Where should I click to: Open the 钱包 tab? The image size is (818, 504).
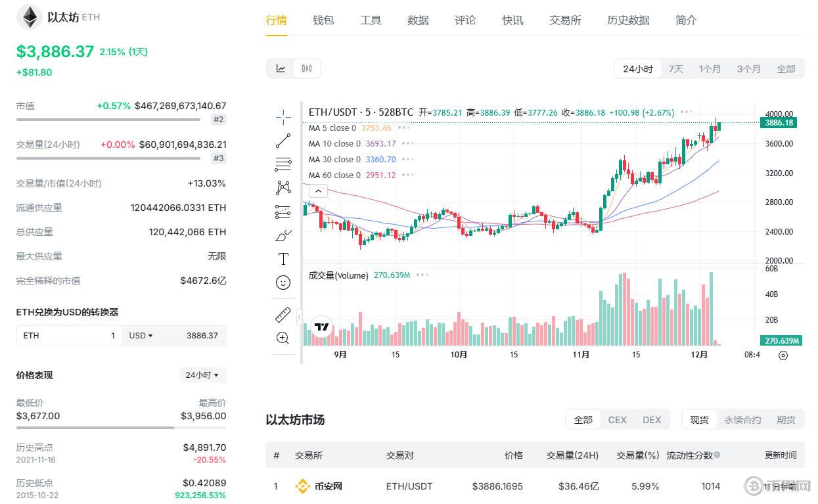[323, 20]
